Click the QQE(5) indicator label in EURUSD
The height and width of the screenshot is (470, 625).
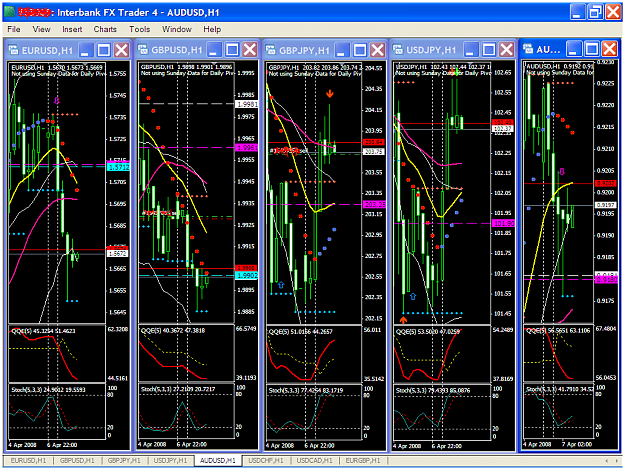43,331
